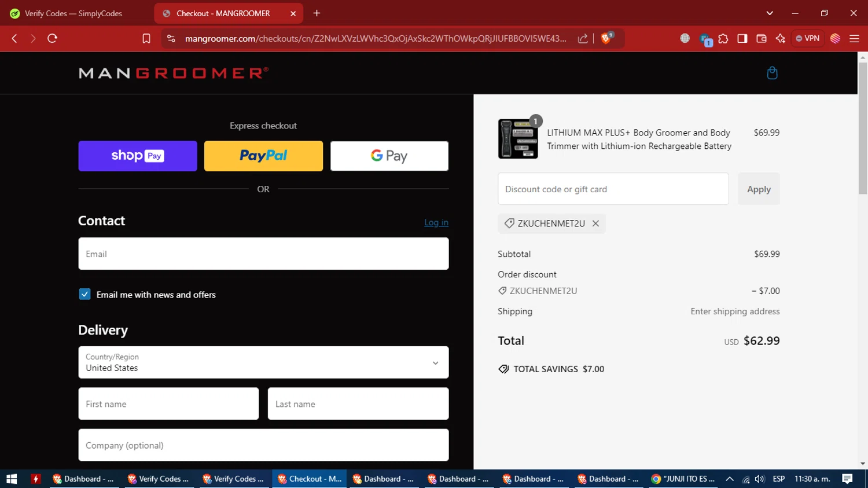Open the Brave main hamburger menu
The height and width of the screenshot is (488, 868).
click(854, 38)
